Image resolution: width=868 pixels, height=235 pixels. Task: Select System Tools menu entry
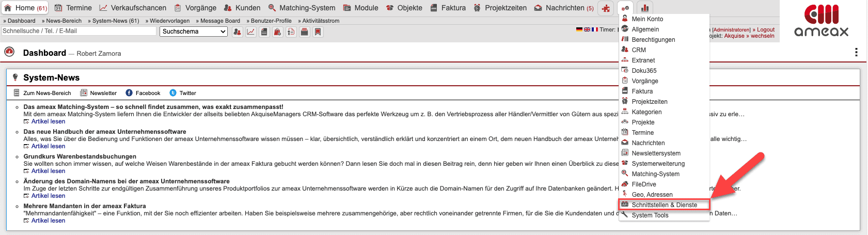(650, 215)
